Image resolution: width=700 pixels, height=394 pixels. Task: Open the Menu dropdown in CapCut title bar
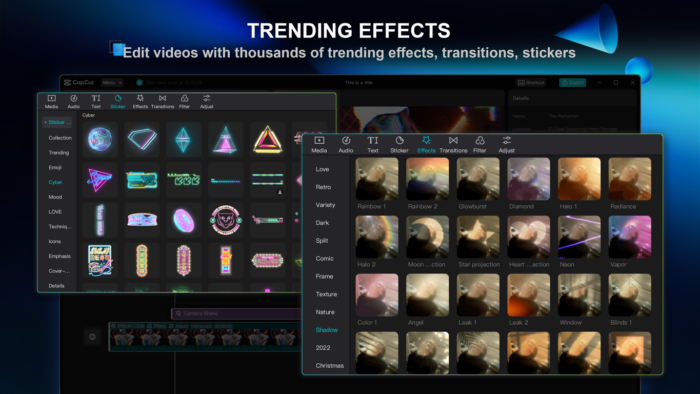tap(112, 83)
